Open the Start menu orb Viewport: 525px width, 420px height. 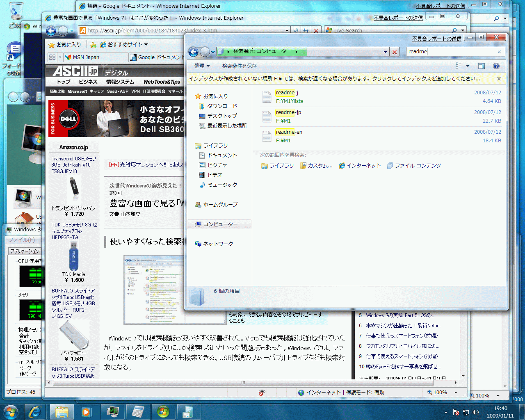11,412
